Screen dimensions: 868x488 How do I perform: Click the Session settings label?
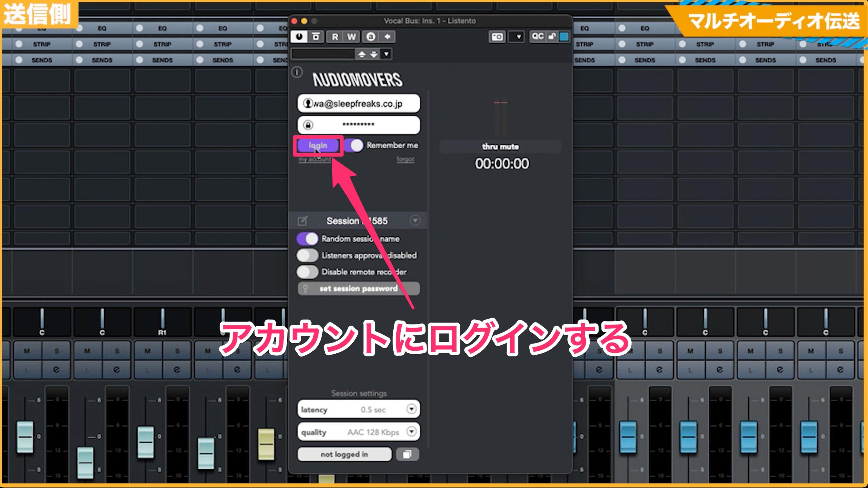coord(359,393)
